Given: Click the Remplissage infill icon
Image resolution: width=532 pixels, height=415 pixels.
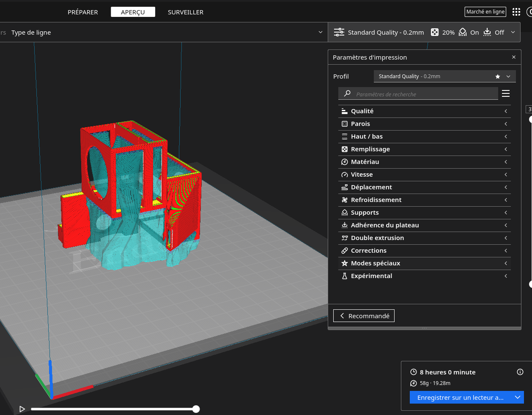Looking at the screenshot, I should [x=345, y=149].
